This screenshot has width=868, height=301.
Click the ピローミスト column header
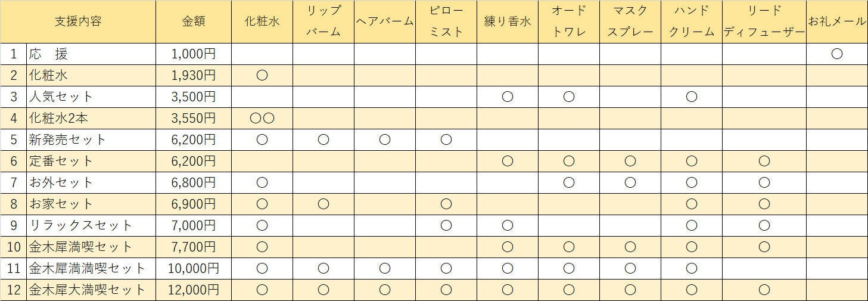pyautogui.click(x=446, y=21)
